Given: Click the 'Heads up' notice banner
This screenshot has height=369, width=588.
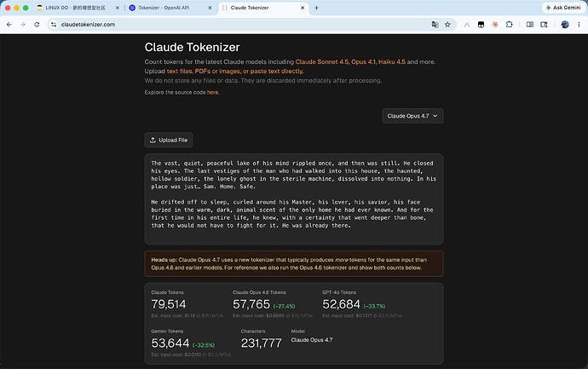Looking at the screenshot, I should (294, 263).
